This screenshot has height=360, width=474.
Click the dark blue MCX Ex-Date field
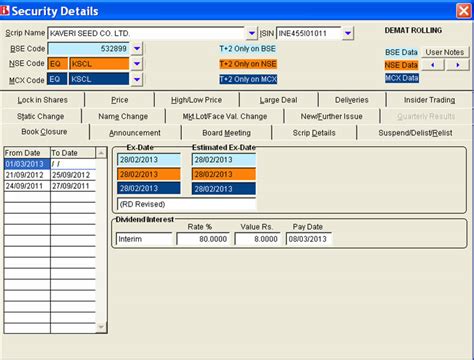pos(149,188)
